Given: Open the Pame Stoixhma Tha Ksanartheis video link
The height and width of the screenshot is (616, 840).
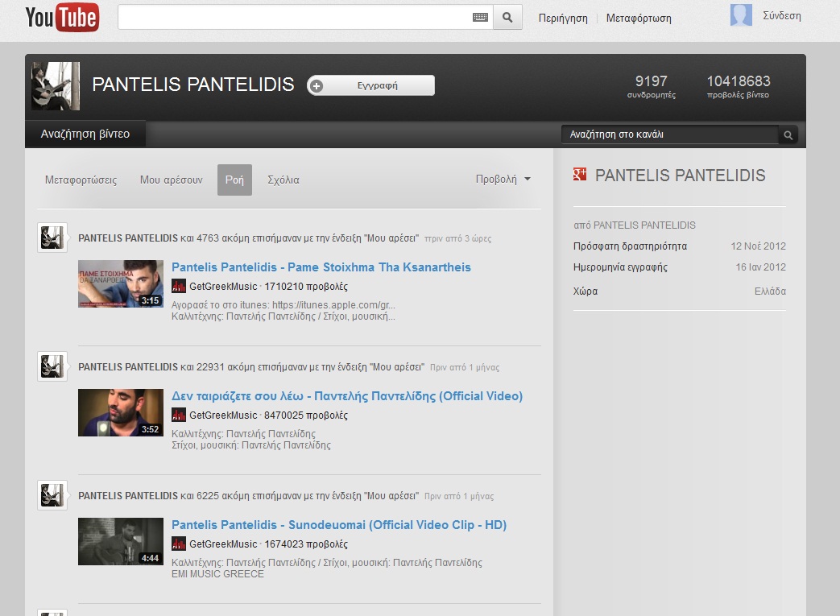Looking at the screenshot, I should (x=321, y=267).
